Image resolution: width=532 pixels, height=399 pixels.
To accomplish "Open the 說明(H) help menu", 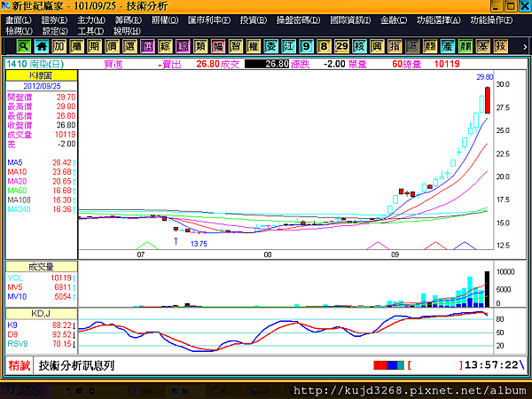I will 127,31.
